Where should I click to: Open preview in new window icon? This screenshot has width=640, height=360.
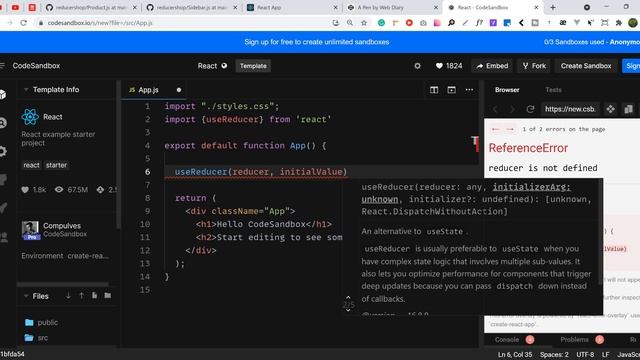coord(629,109)
